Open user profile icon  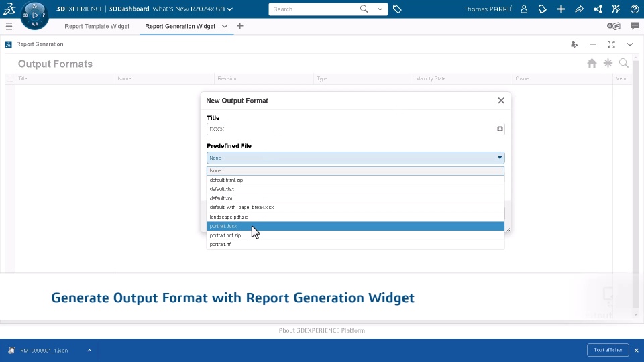pos(524,9)
